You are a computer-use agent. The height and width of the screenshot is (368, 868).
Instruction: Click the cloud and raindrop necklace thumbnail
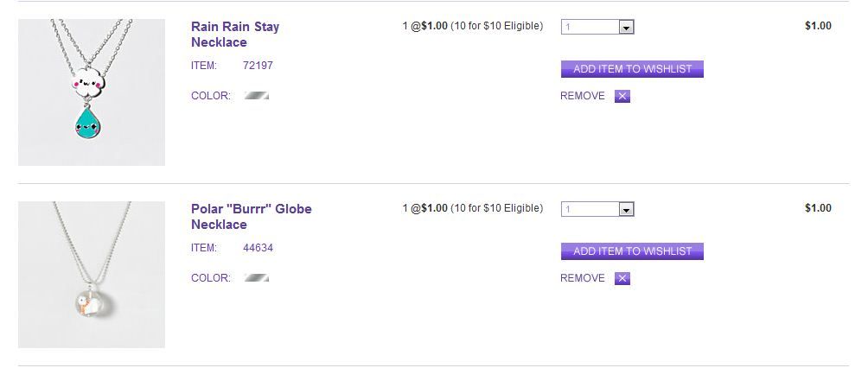tap(92, 92)
